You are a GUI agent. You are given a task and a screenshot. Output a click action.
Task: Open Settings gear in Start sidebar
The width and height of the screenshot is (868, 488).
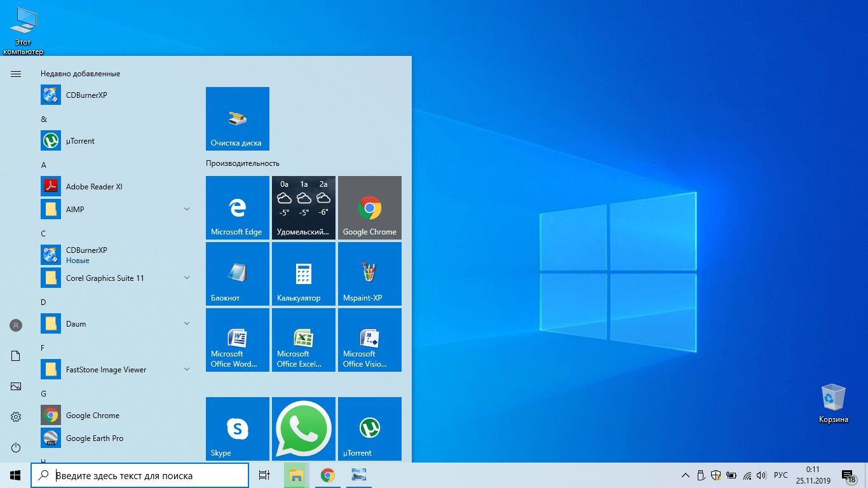pyautogui.click(x=16, y=417)
